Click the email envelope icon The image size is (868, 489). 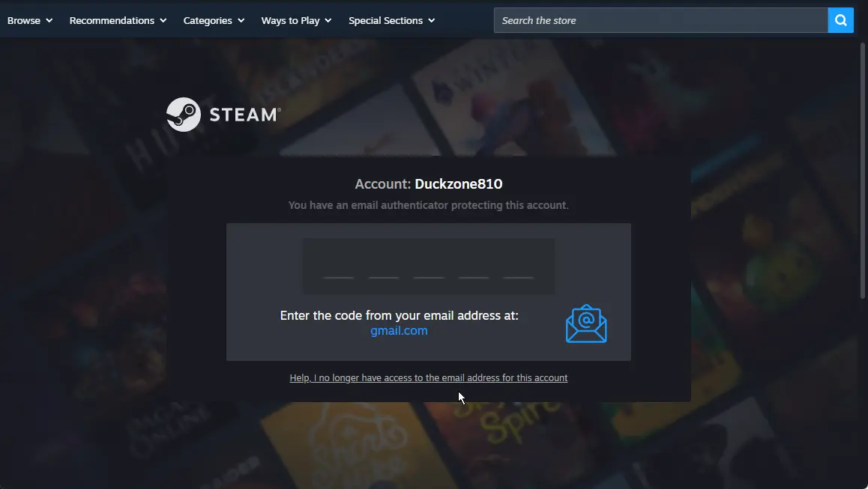(586, 324)
